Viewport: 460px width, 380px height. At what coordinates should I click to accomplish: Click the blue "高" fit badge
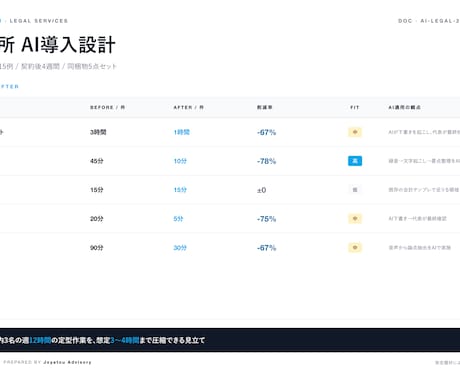click(x=355, y=161)
